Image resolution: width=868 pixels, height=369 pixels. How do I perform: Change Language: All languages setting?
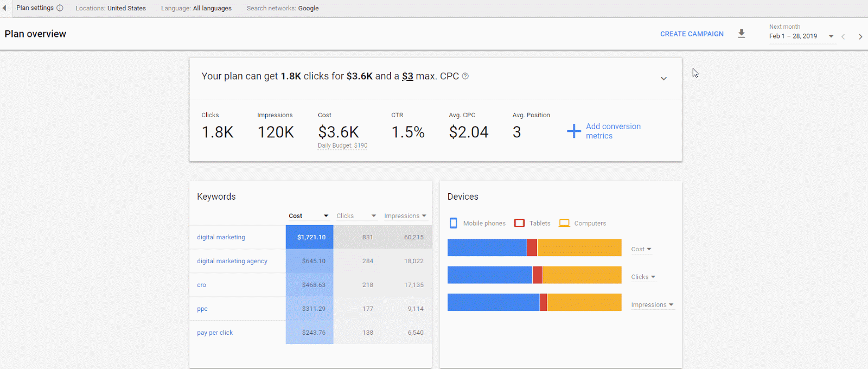tap(196, 8)
